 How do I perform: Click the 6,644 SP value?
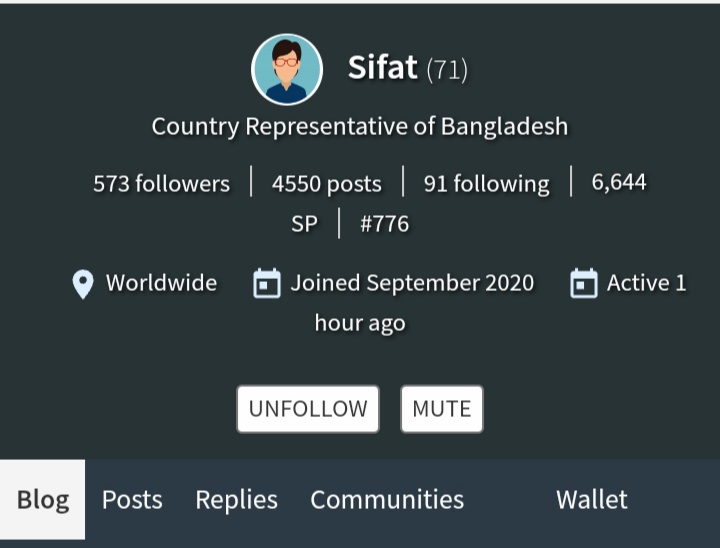pos(469,203)
